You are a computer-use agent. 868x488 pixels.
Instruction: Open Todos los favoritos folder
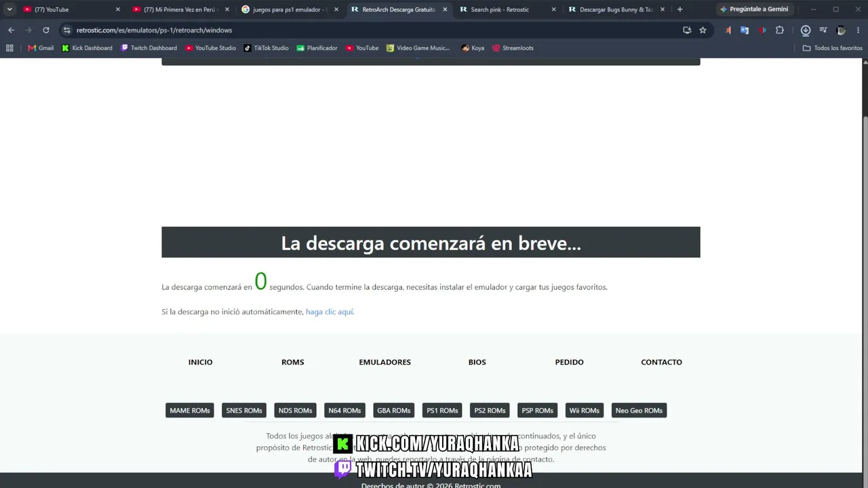point(833,48)
